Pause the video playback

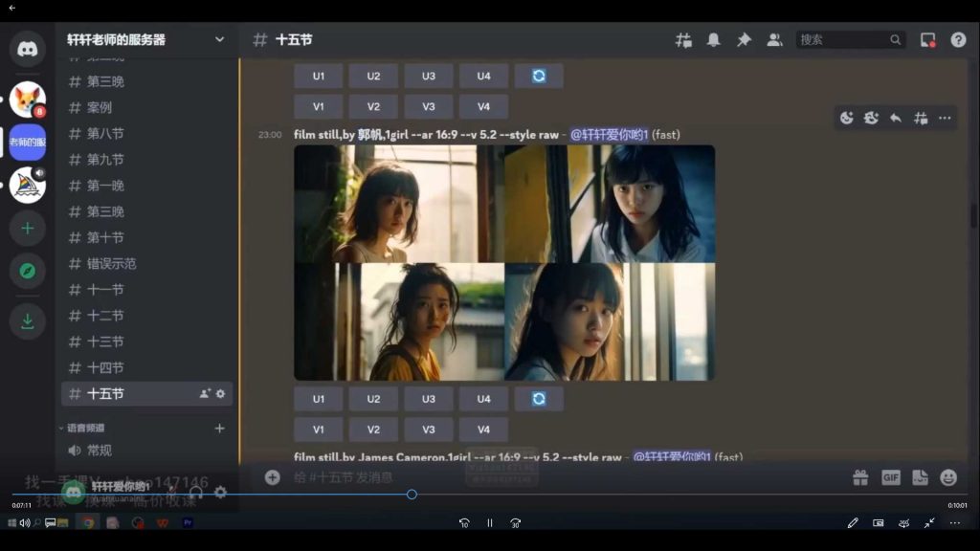click(x=489, y=523)
